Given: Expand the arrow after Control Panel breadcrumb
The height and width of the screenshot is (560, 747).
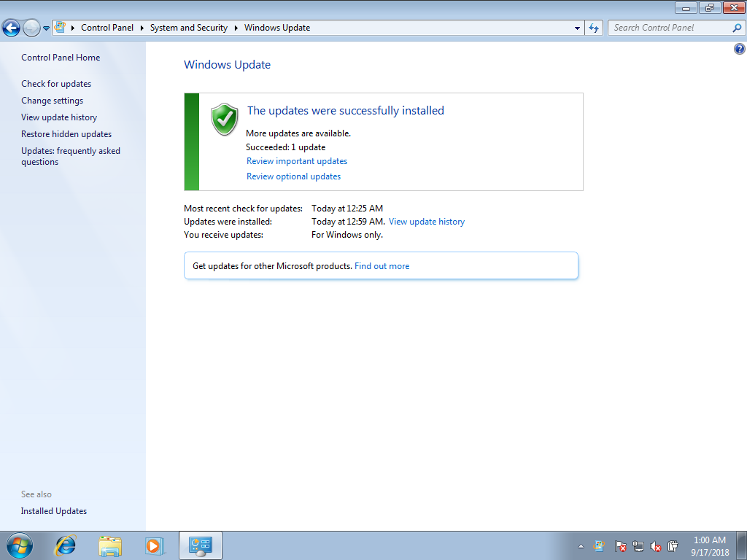Looking at the screenshot, I should 142,28.
